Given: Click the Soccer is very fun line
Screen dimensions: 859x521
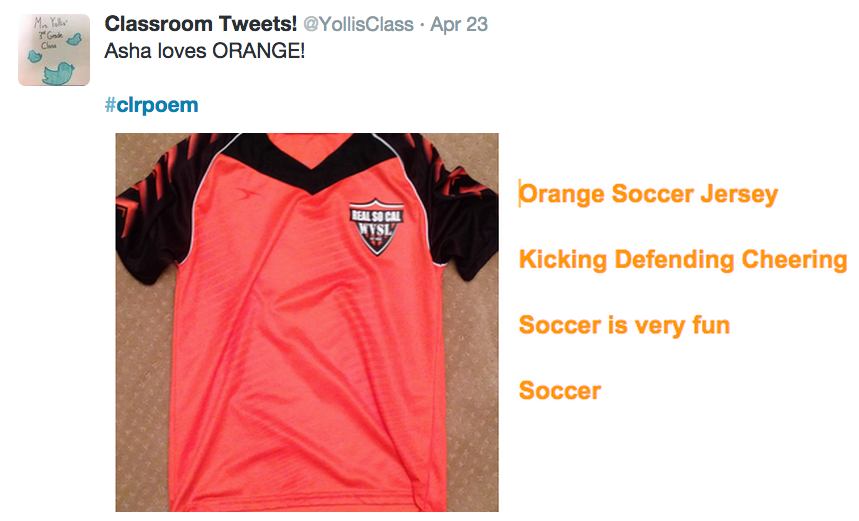Looking at the screenshot, I should [624, 325].
